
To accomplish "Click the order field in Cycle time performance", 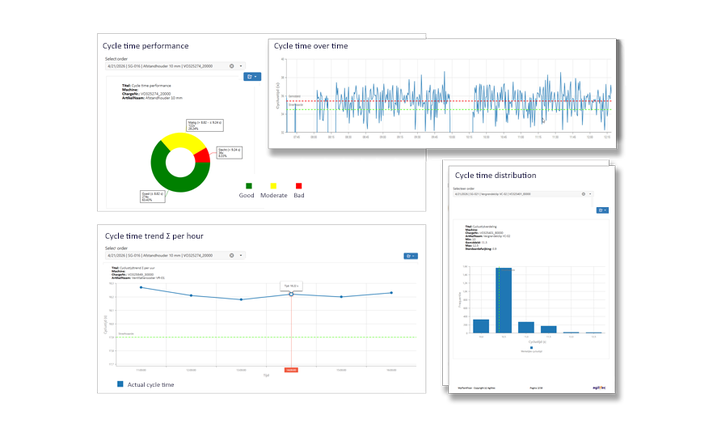I will 175,66.
